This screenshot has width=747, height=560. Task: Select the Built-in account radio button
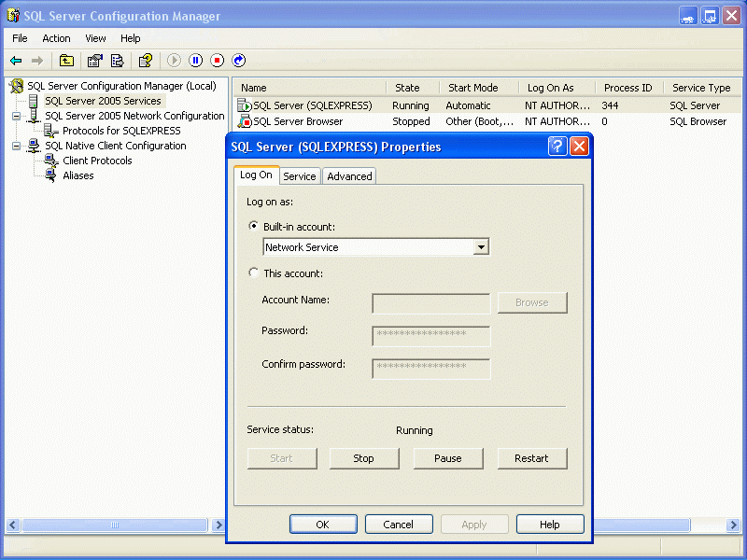point(254,227)
